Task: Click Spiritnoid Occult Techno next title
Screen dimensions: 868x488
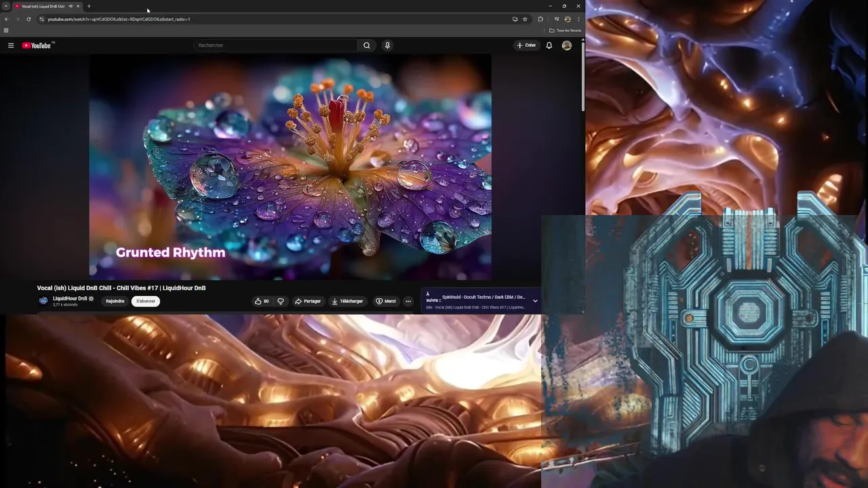Action: point(484,298)
